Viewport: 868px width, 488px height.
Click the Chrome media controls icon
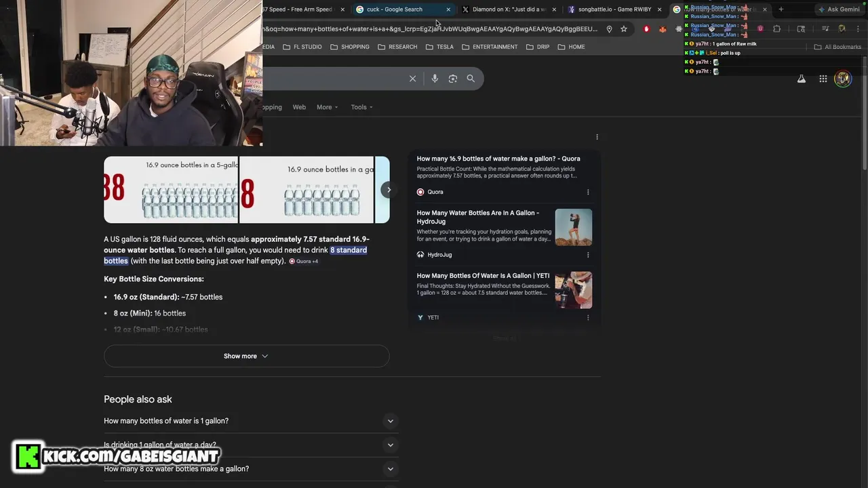825,29
